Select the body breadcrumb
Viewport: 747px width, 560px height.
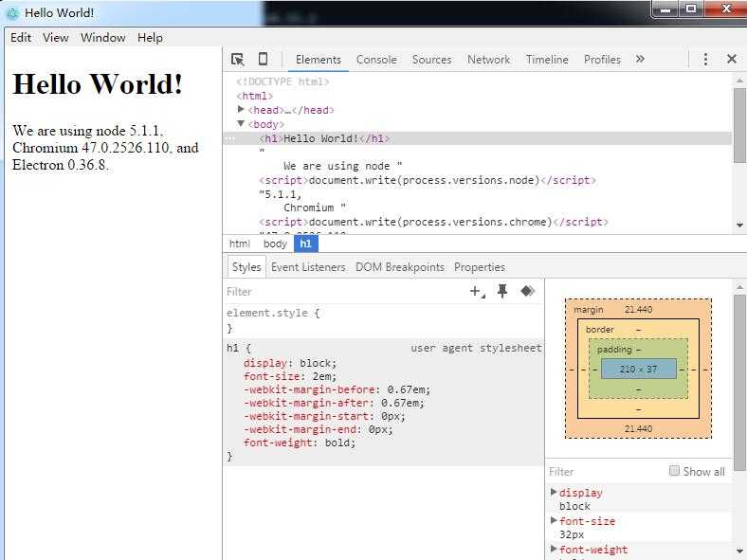pyautogui.click(x=275, y=244)
